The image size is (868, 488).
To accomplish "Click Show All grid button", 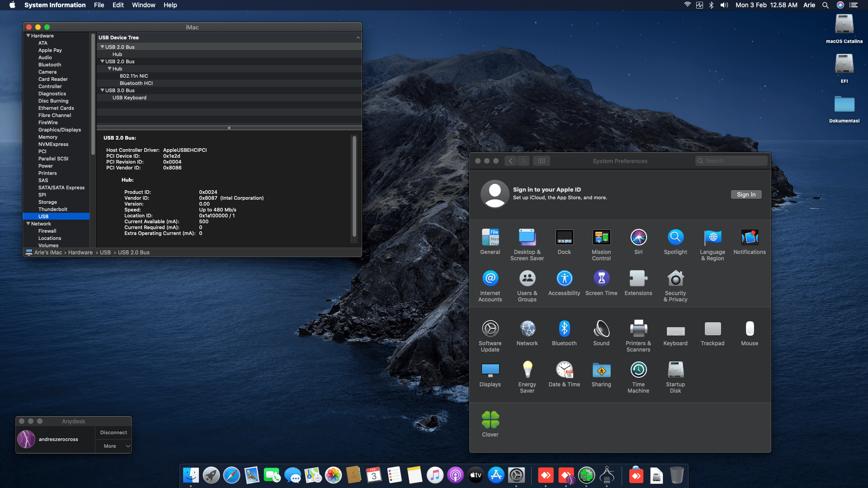I will [x=541, y=161].
